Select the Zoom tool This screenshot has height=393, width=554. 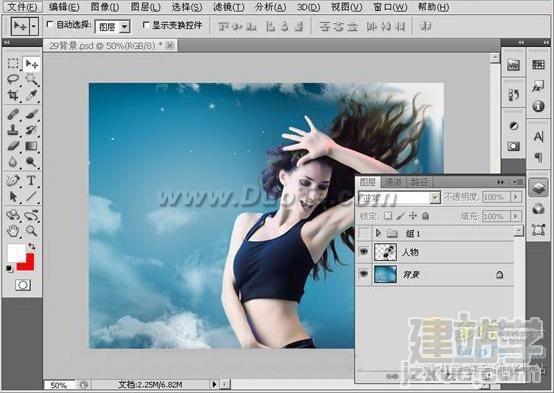[31, 231]
